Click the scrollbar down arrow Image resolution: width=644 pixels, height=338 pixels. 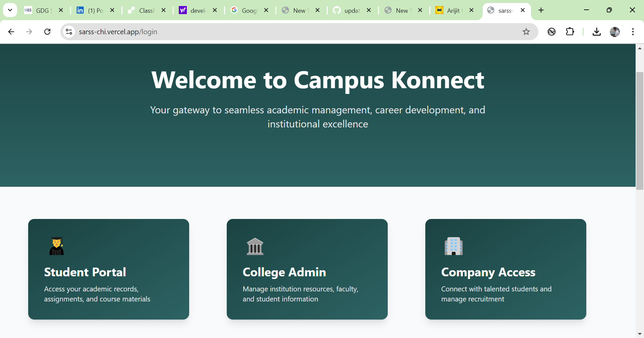click(640, 334)
